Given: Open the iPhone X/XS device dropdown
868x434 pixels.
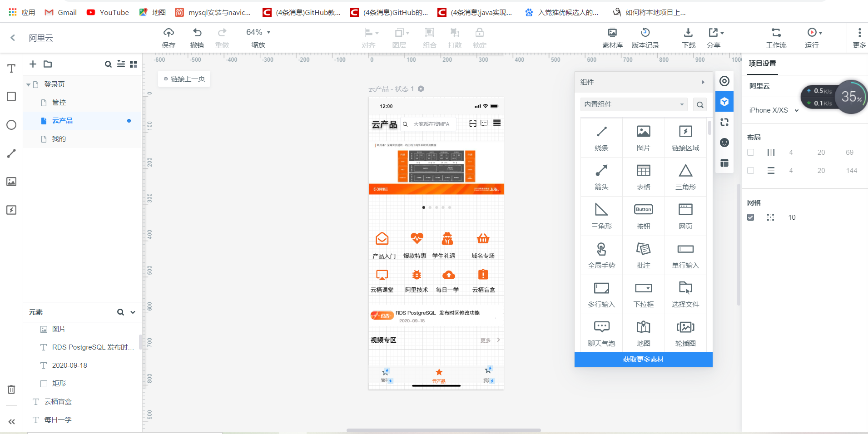Looking at the screenshot, I should 774,110.
